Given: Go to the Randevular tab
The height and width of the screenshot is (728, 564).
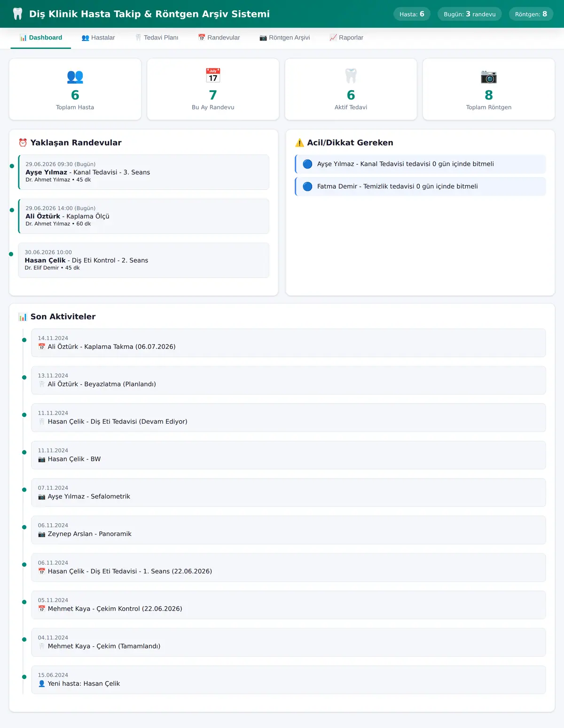Looking at the screenshot, I should click(x=219, y=38).
